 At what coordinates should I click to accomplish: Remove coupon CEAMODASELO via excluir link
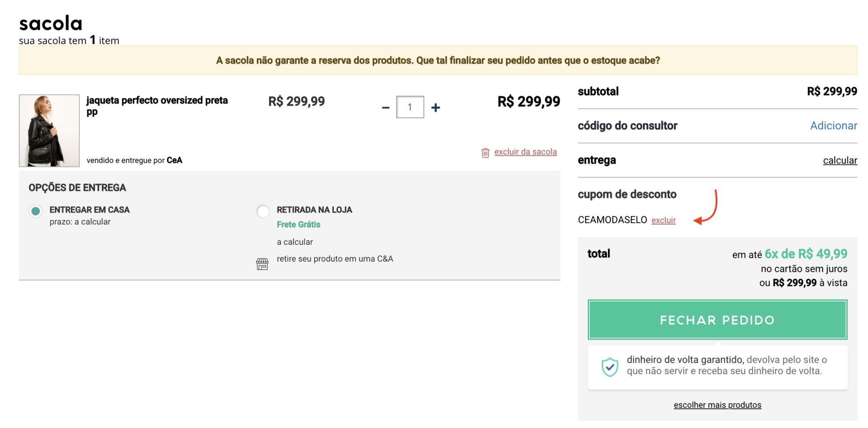click(x=663, y=220)
